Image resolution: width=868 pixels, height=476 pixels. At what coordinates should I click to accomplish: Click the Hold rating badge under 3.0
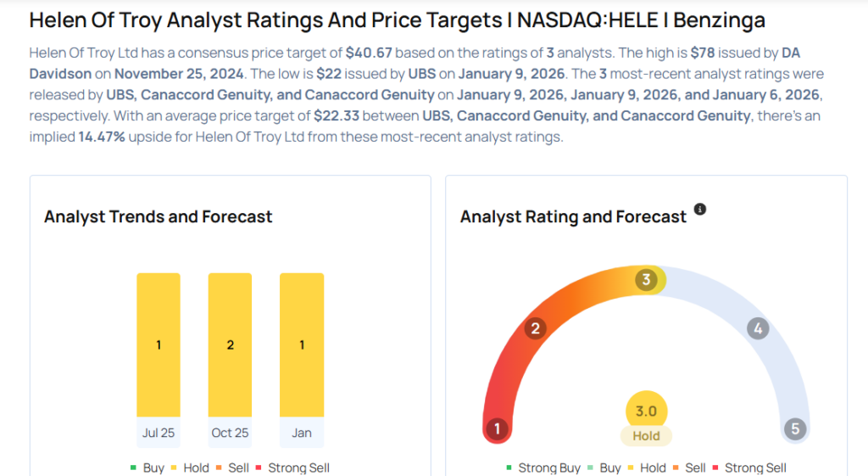[646, 436]
